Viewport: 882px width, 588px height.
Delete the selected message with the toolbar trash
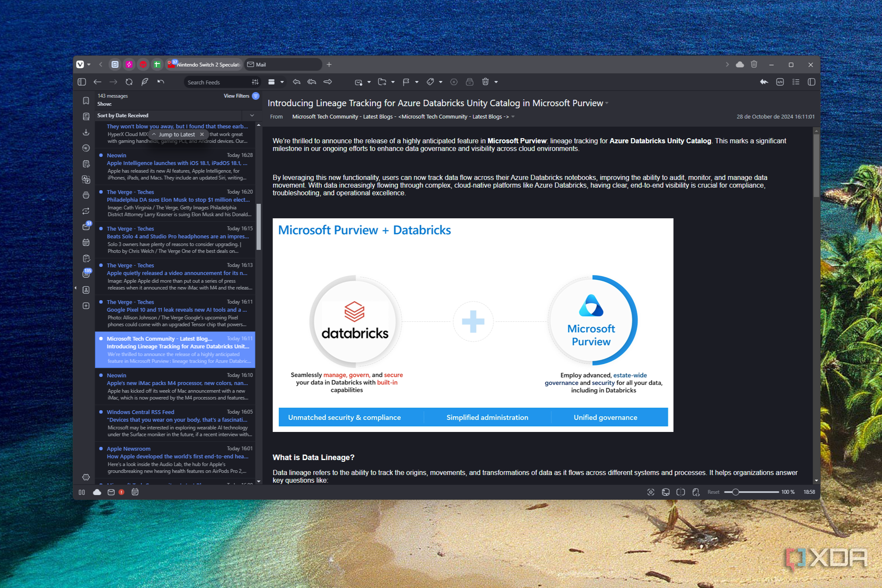(485, 82)
